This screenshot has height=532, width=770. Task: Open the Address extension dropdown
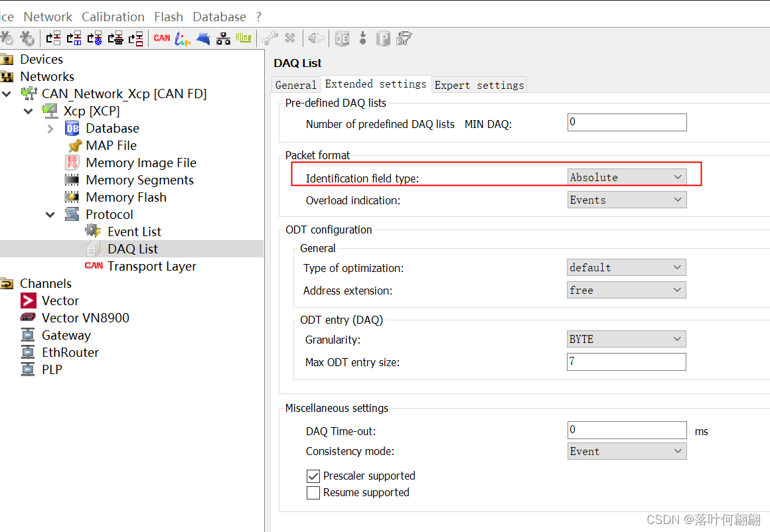coord(626,290)
